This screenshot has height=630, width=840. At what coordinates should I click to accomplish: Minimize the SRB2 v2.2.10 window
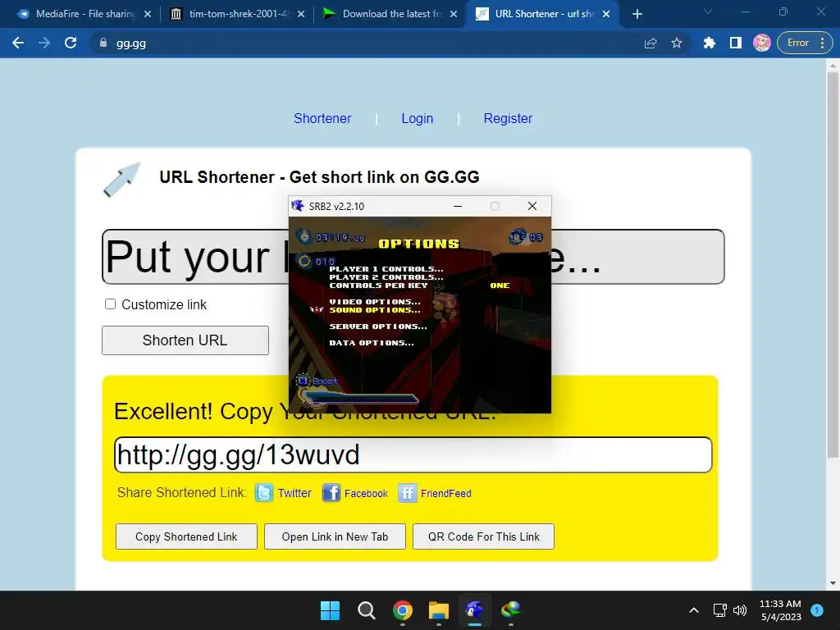458,206
